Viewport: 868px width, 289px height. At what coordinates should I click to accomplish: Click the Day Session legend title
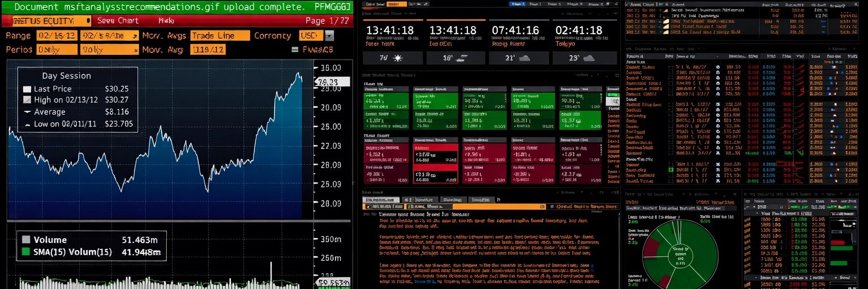point(66,76)
